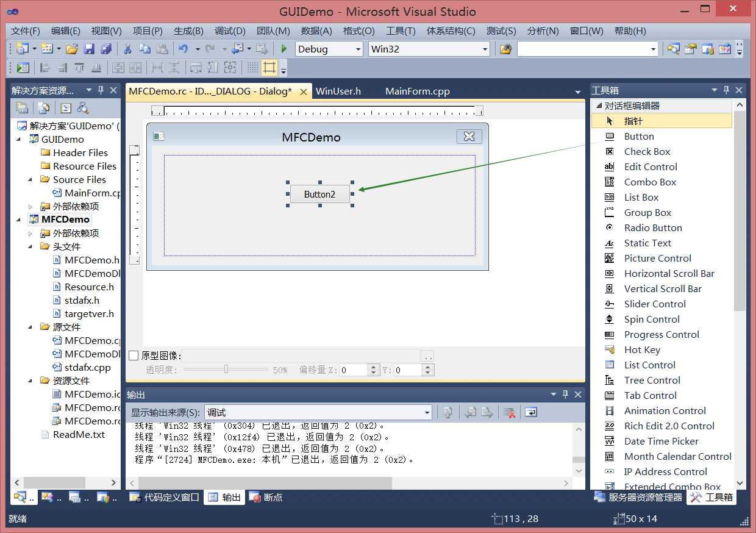Click the Cut scissors icon

point(127,49)
